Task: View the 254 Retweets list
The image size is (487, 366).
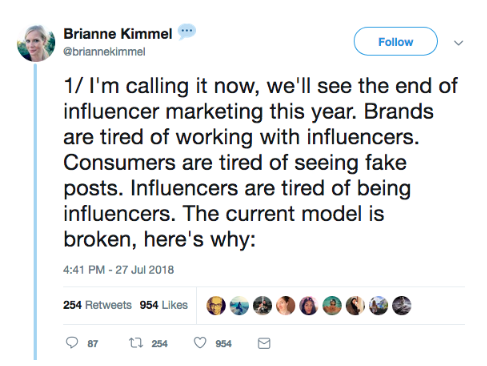Action: click(x=97, y=305)
